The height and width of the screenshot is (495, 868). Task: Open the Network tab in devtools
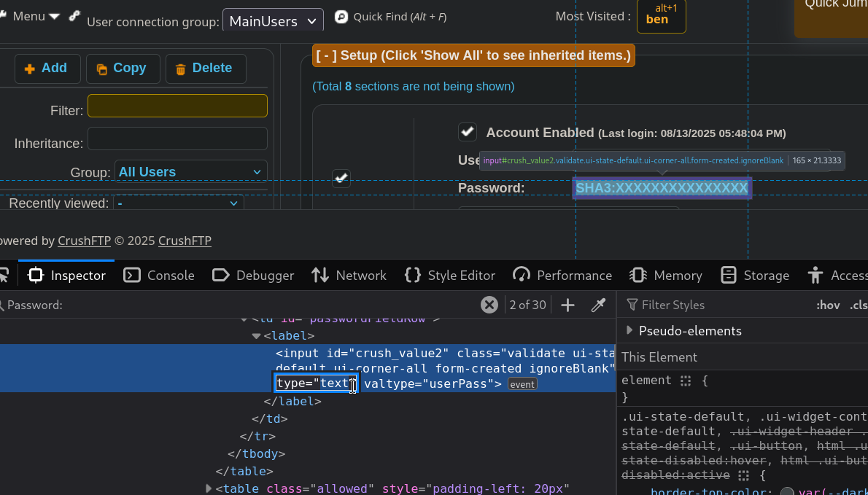349,275
